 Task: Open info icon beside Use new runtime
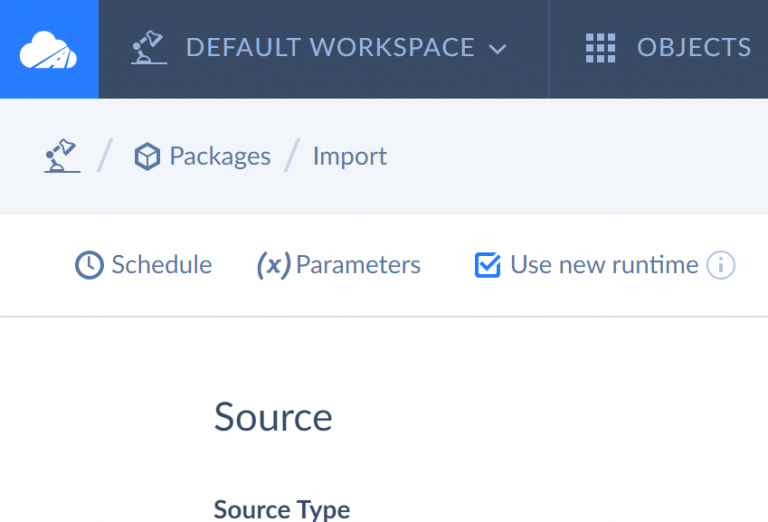click(721, 265)
